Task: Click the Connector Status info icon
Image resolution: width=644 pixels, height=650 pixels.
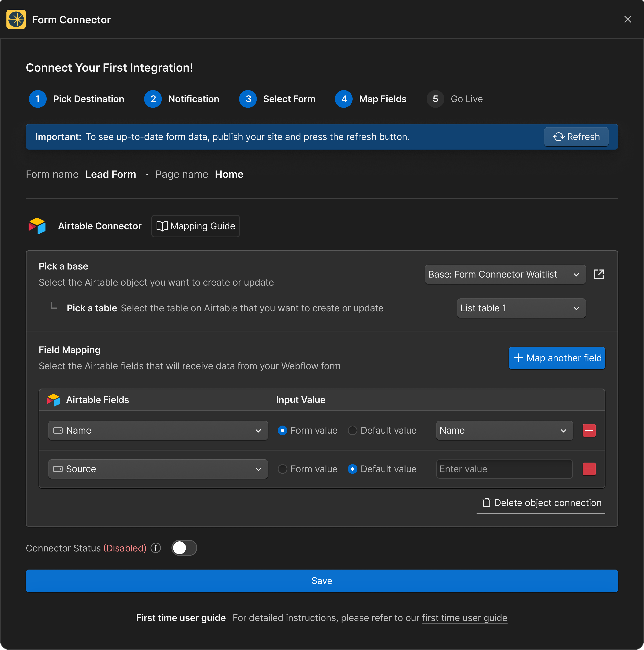Action: coord(156,548)
